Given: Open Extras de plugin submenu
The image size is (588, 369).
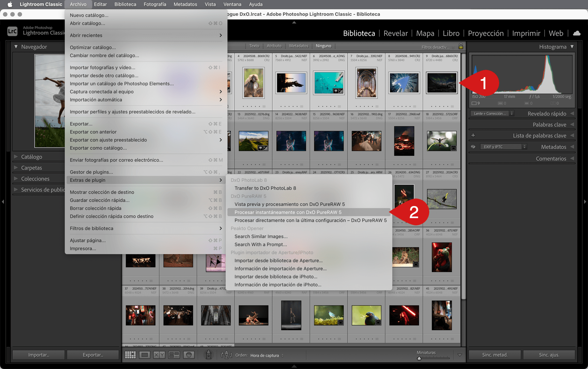Looking at the screenshot, I should tap(146, 180).
